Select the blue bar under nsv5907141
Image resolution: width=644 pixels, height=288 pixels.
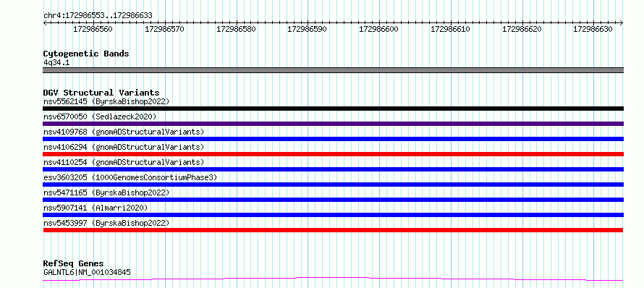pos(333,215)
